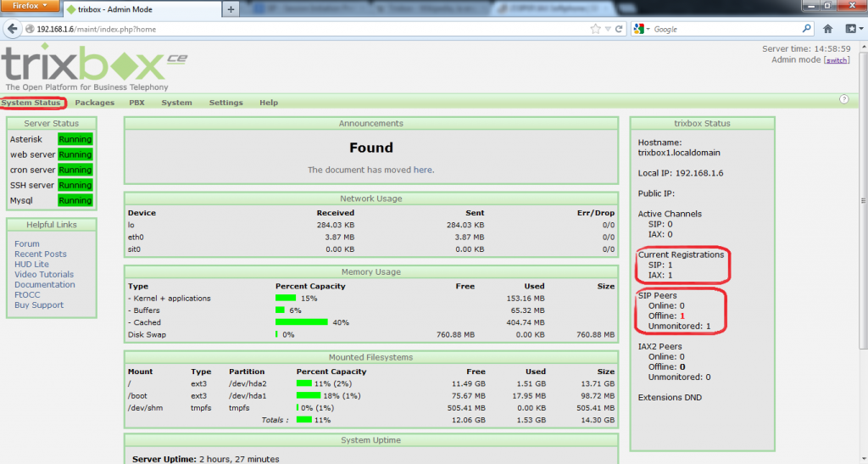Viewport: 868px width, 464px height.
Task: Open the Recent Posts link
Action: tap(41, 254)
